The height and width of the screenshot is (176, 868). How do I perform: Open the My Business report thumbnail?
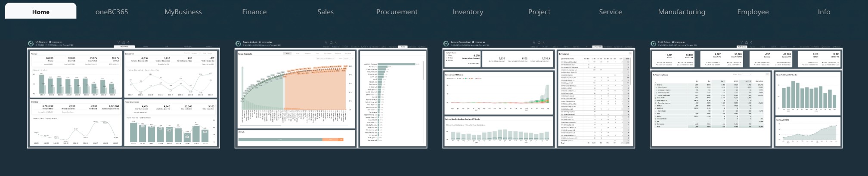[x=124, y=94]
